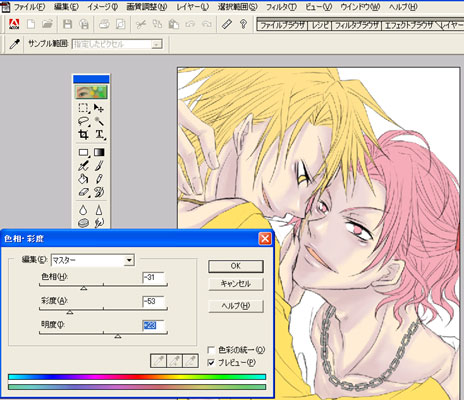Switch to the フィルタブラウザ palette tab
Viewport: 464px width, 400px height.
357,25
